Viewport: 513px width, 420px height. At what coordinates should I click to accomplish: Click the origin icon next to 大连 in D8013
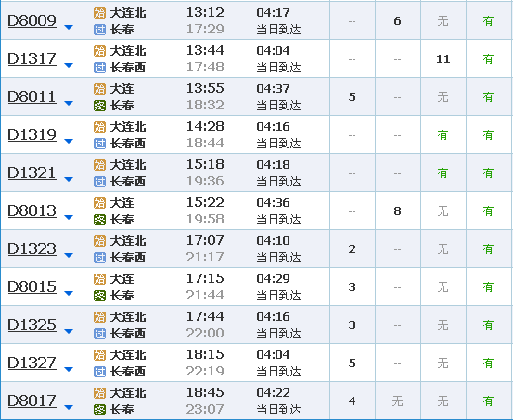[x=99, y=203]
